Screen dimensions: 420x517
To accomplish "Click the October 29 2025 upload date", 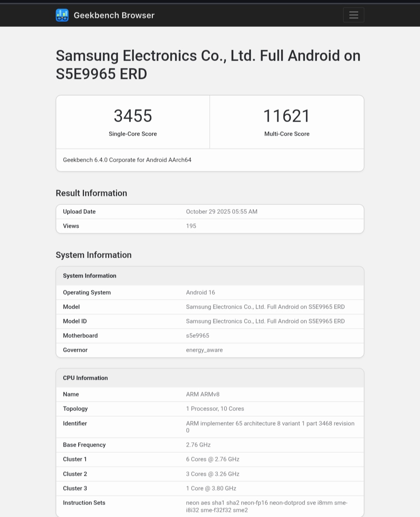I will click(222, 211).
